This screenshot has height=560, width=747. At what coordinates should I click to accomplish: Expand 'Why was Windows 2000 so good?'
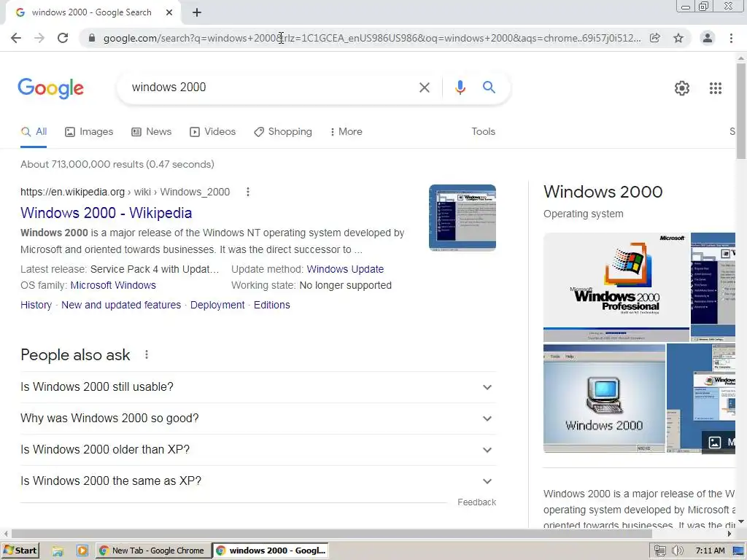click(x=258, y=419)
